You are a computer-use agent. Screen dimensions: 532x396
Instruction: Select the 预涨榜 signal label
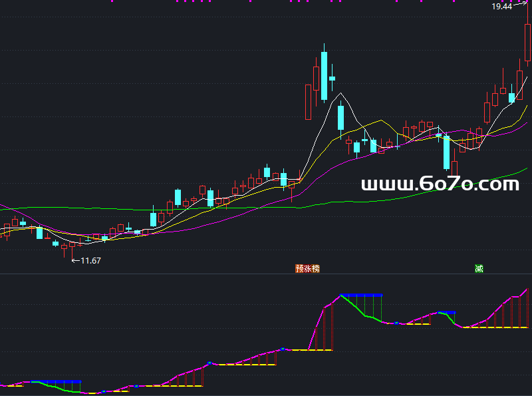(x=308, y=269)
